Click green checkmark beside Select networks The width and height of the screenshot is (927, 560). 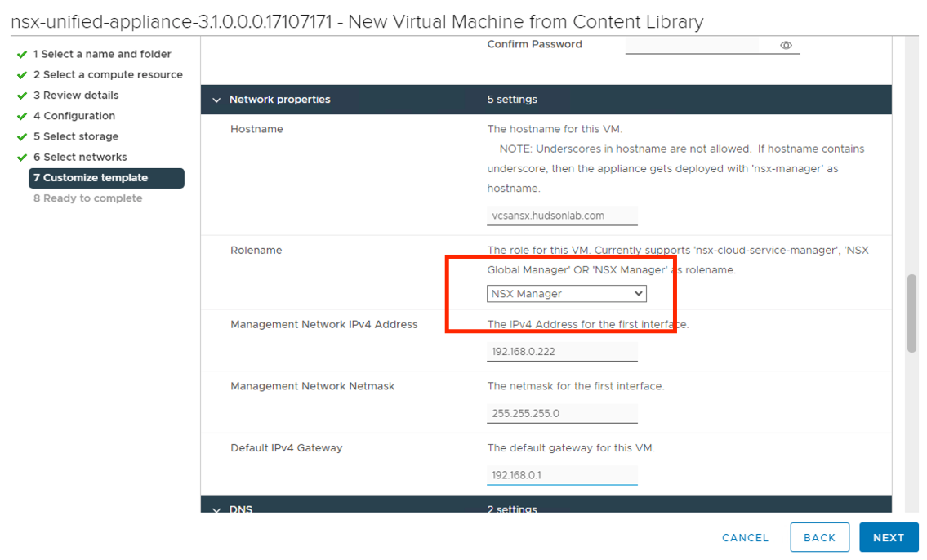(x=22, y=158)
